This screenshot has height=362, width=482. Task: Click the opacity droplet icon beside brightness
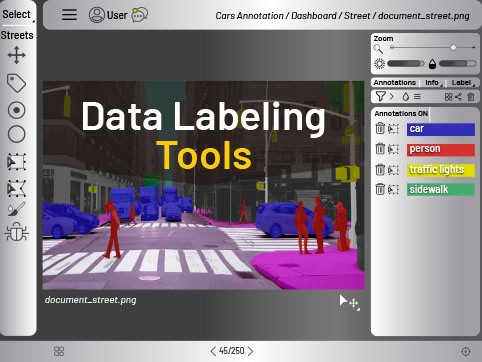click(x=432, y=64)
